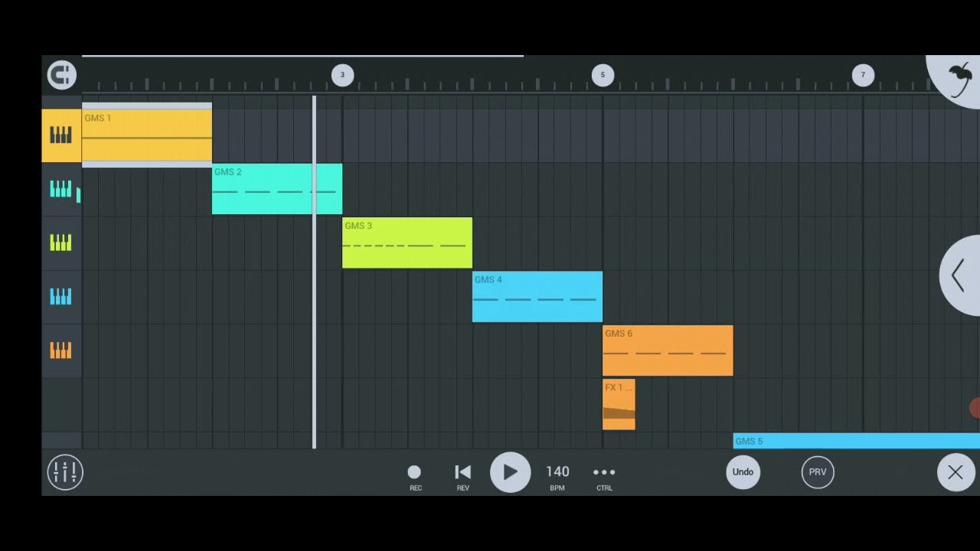
Task: Select the teal GMS 2 clip
Action: click(x=277, y=189)
